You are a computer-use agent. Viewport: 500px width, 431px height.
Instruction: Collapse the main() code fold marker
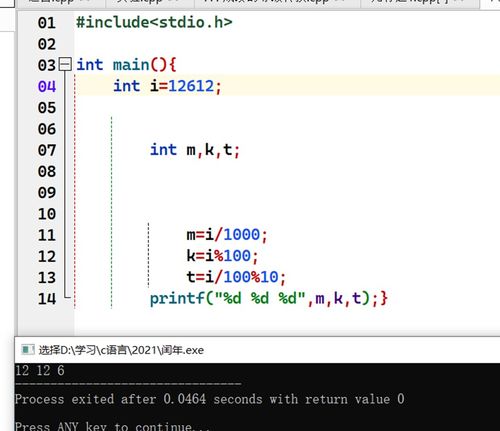coord(65,64)
